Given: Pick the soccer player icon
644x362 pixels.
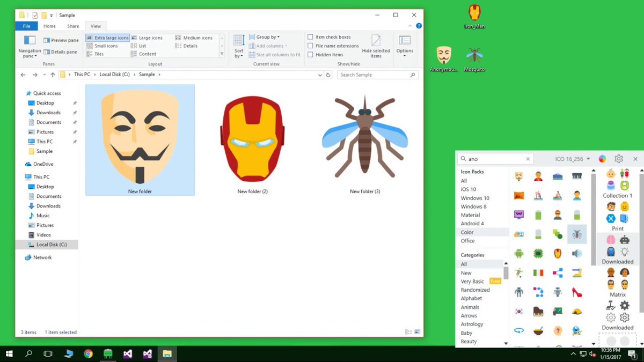Looking at the screenshot, I should (519, 272).
